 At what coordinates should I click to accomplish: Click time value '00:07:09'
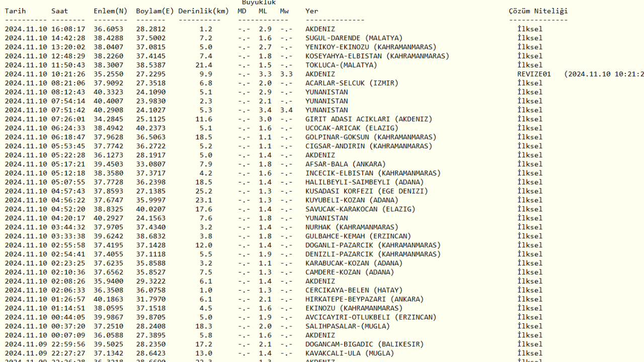68,336
